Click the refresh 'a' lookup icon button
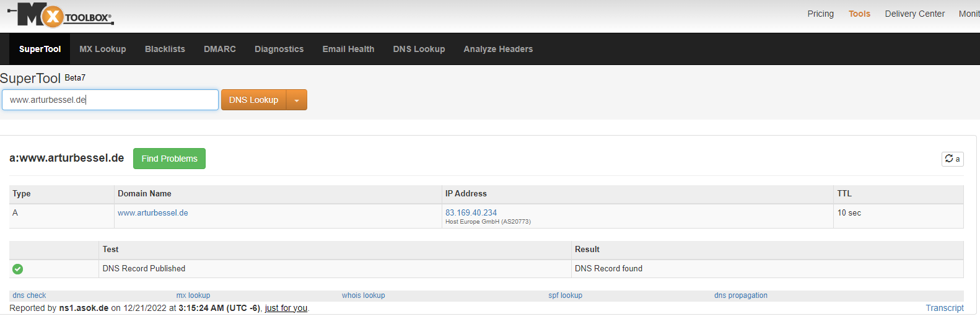980x319 pixels. point(953,159)
